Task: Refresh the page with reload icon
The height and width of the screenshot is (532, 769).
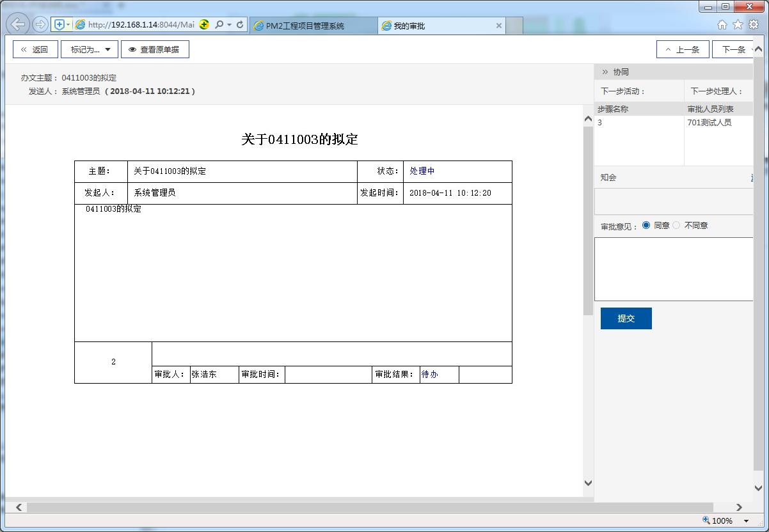Action: pos(240,25)
